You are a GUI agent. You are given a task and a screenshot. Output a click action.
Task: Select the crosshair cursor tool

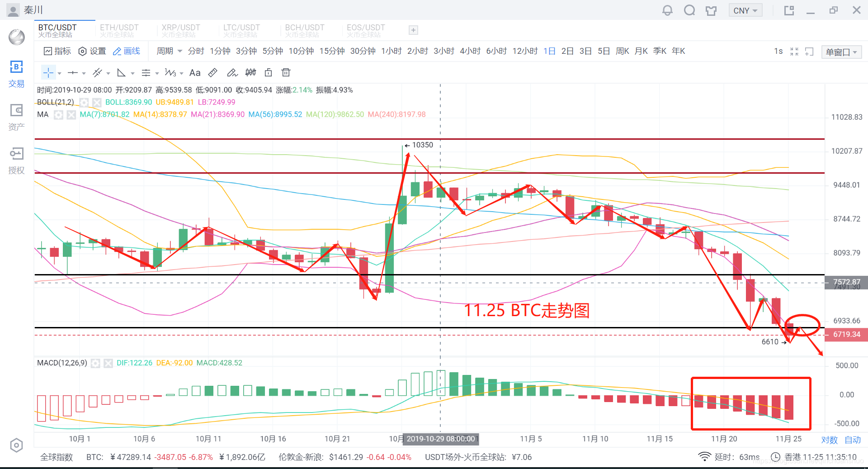point(48,72)
